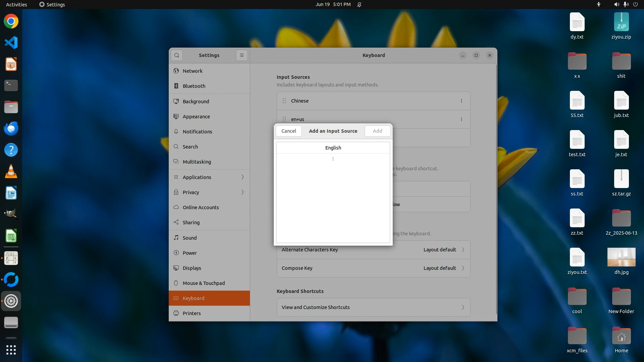The width and height of the screenshot is (644, 362).
Task: Expand View and Customize Shortcuts
Action: (x=373, y=307)
